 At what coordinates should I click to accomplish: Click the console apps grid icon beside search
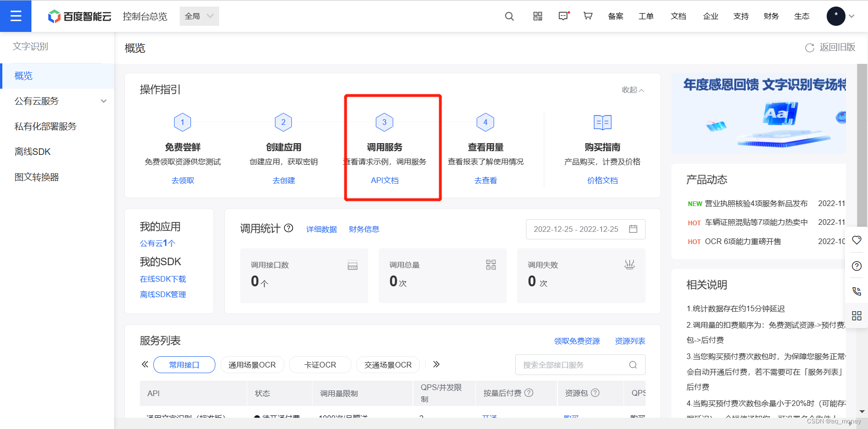537,16
